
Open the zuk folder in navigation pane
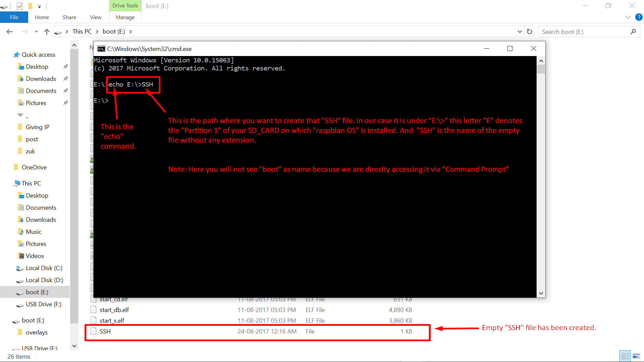click(30, 151)
